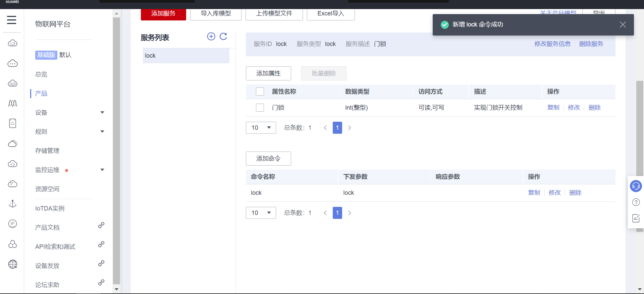Click the cloud icon with a paper plane
This screenshot has width=644, height=294.
[13, 184]
